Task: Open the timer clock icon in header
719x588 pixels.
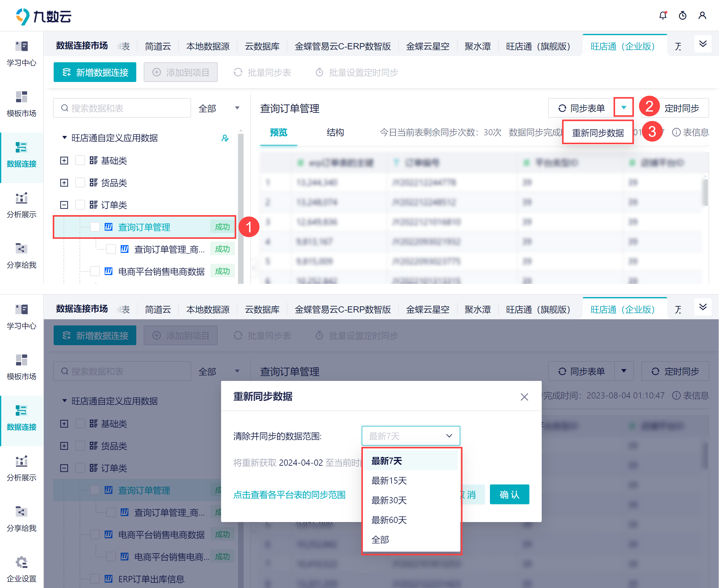Action: [682, 16]
